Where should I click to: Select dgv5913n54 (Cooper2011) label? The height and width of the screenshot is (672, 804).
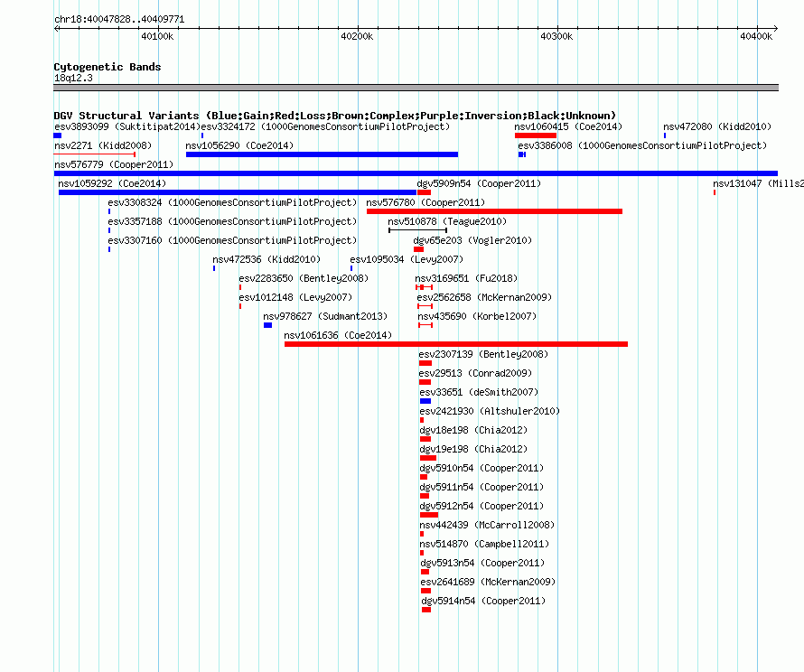[x=483, y=563]
